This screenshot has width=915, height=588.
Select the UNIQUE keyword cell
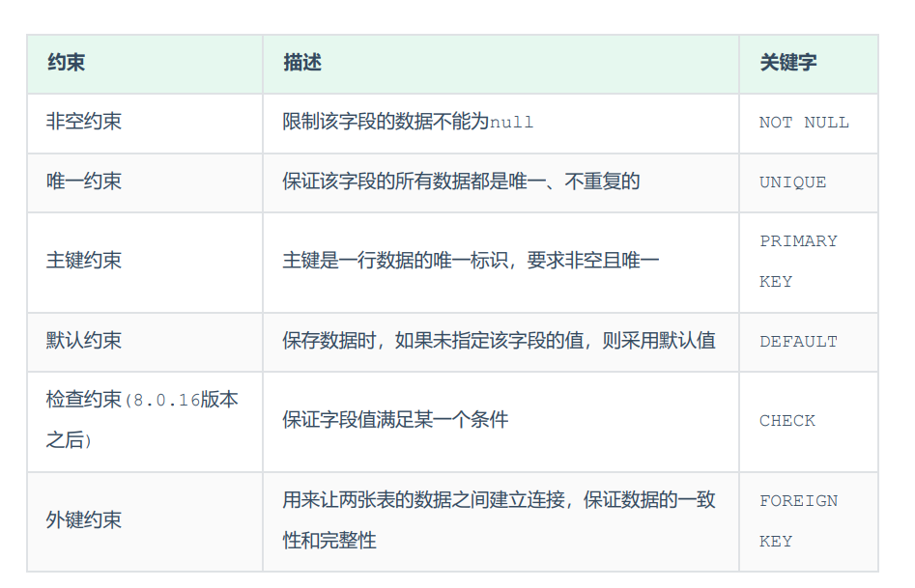pyautogui.click(x=792, y=182)
